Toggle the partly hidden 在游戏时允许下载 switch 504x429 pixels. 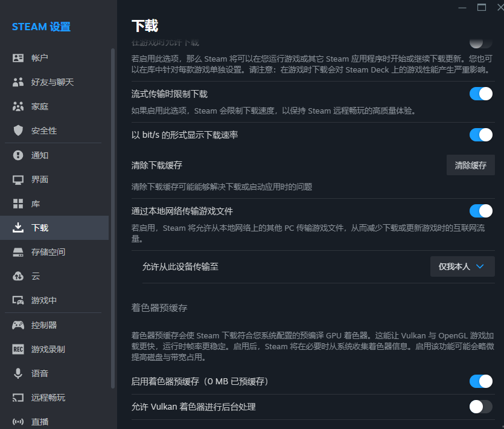(480, 43)
